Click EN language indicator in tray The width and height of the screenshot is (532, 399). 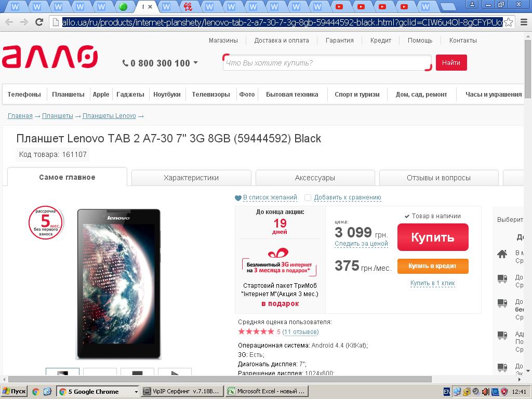point(447,392)
